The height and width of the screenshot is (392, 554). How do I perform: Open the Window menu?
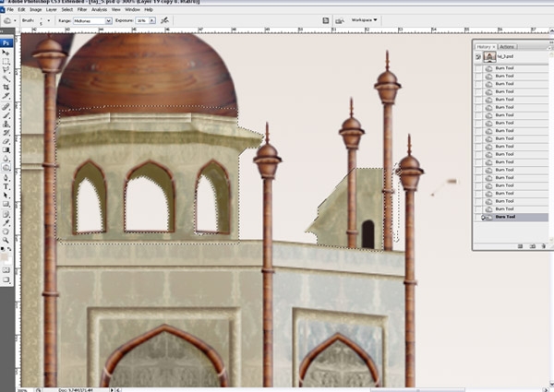coord(132,9)
